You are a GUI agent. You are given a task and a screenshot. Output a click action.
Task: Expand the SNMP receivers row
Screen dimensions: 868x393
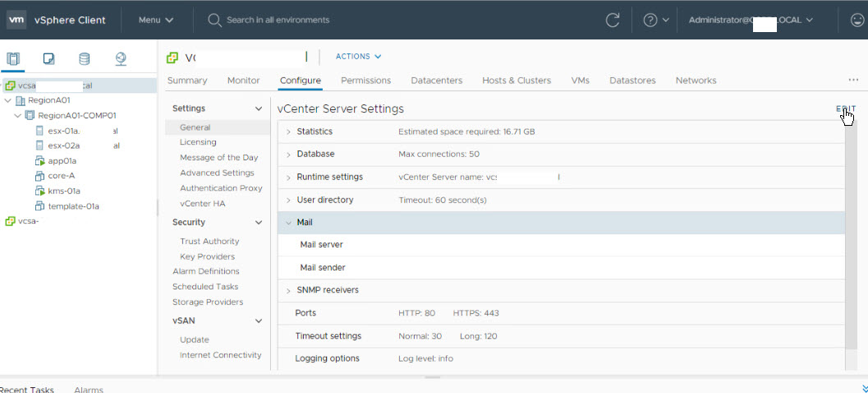pos(288,290)
